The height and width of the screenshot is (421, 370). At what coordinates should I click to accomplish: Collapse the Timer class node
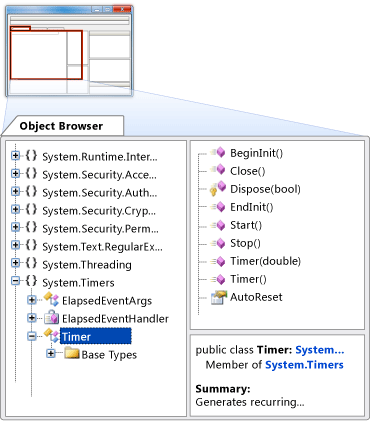pos(32,336)
